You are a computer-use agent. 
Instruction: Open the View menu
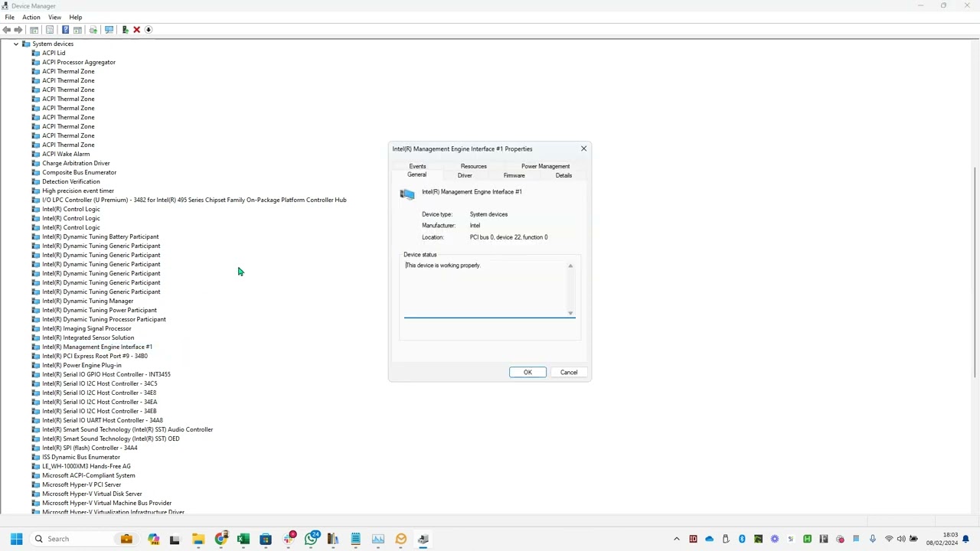point(55,17)
